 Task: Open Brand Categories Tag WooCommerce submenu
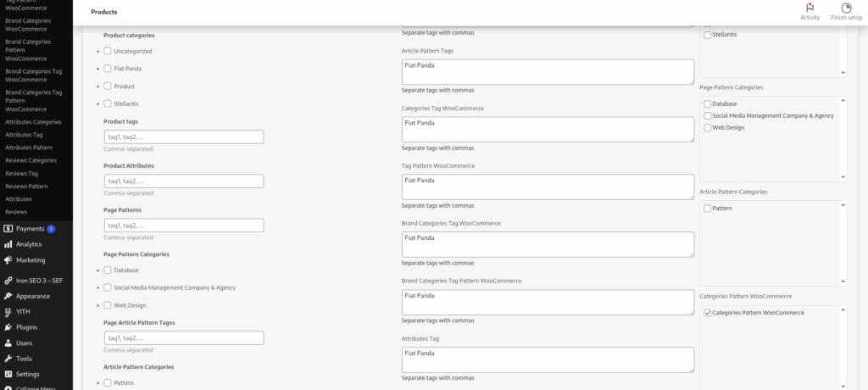tap(33, 75)
